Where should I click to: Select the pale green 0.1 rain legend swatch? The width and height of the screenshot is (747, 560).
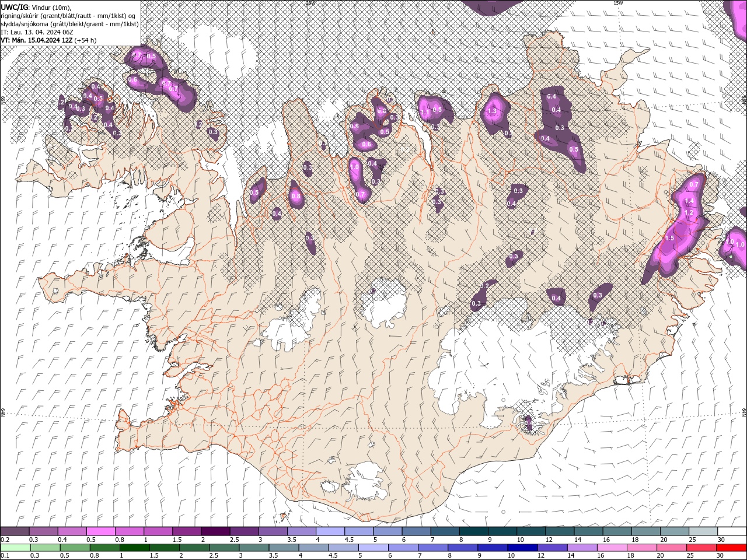pyautogui.click(x=15, y=548)
